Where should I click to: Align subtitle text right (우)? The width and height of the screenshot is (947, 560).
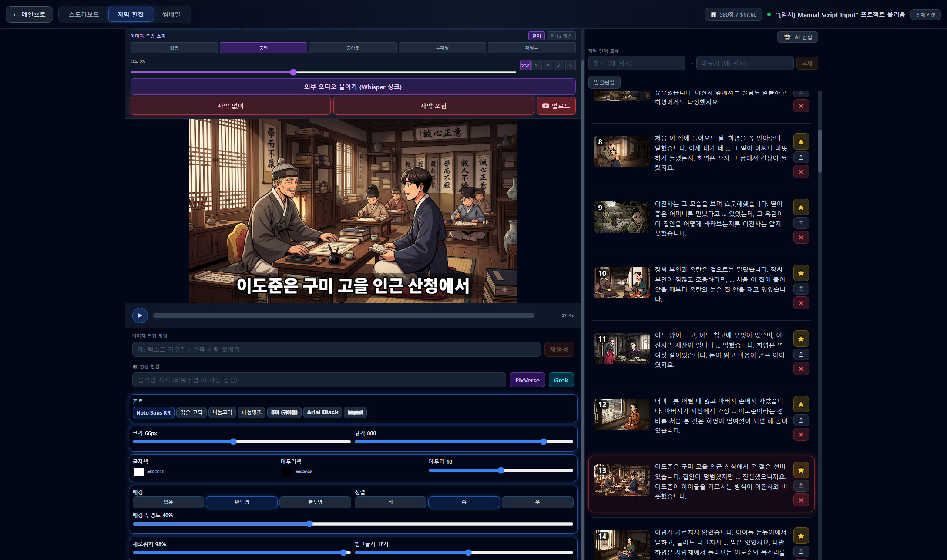(537, 502)
